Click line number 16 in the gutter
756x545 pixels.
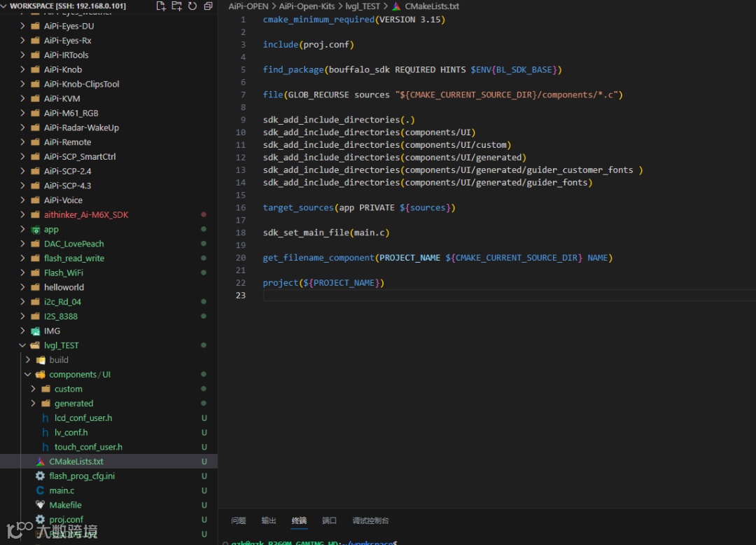pyautogui.click(x=241, y=207)
